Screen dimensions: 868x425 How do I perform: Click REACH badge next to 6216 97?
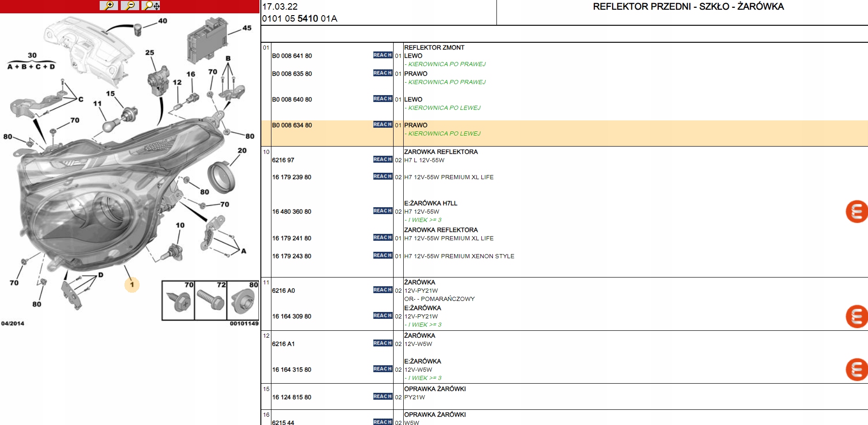tap(383, 159)
